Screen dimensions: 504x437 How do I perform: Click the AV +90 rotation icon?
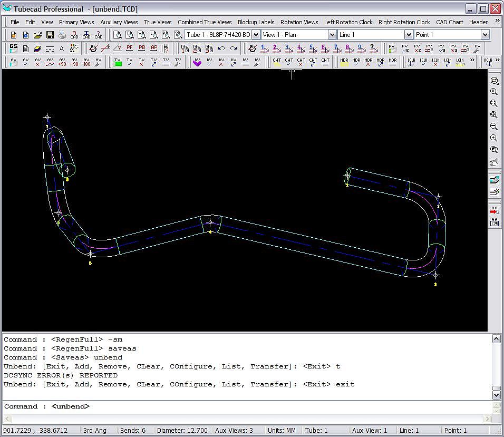coord(62,62)
